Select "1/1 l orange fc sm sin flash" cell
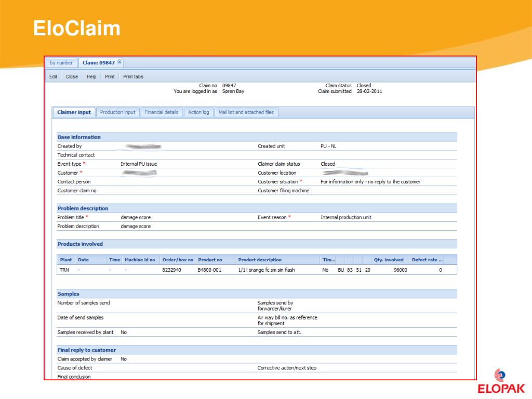Image resolution: width=532 pixels, height=399 pixels. (267, 270)
